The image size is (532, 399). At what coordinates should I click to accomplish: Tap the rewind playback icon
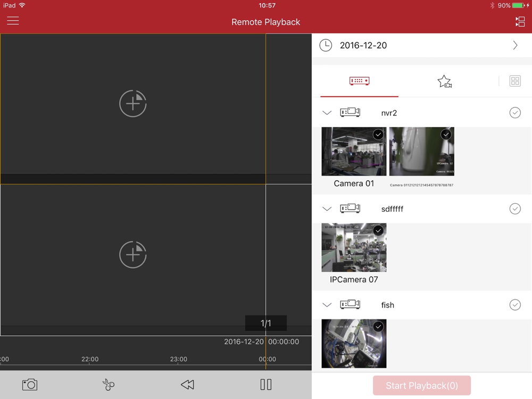187,385
